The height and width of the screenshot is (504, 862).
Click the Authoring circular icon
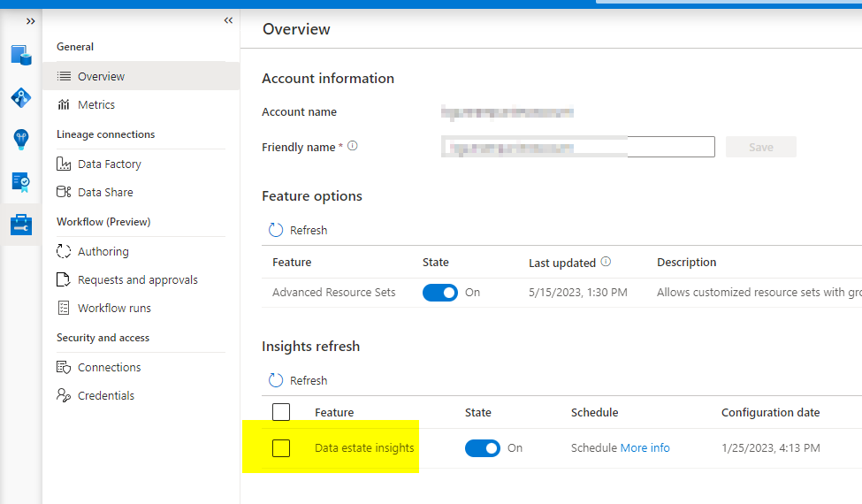[64, 251]
